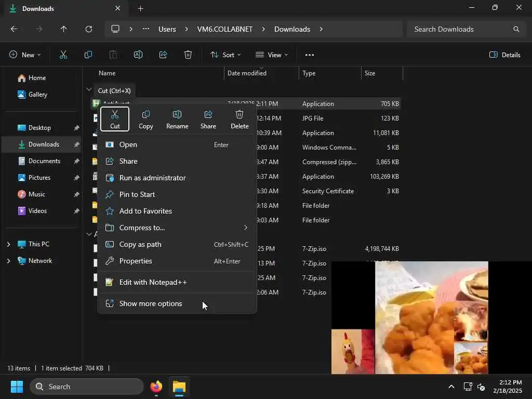Select the Share entry below Open

click(x=177, y=161)
